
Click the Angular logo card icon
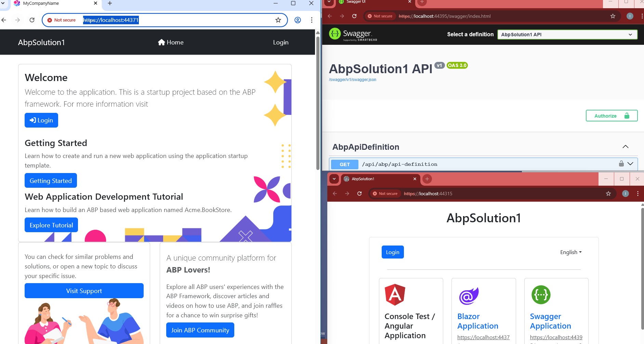pyautogui.click(x=395, y=294)
